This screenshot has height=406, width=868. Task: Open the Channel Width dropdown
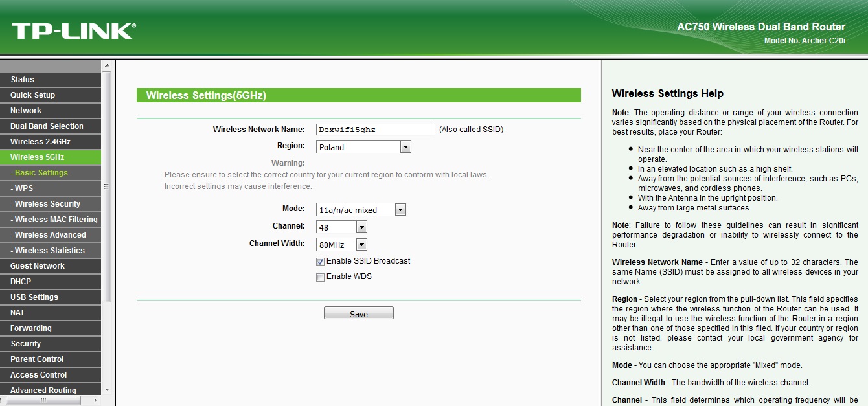342,245
